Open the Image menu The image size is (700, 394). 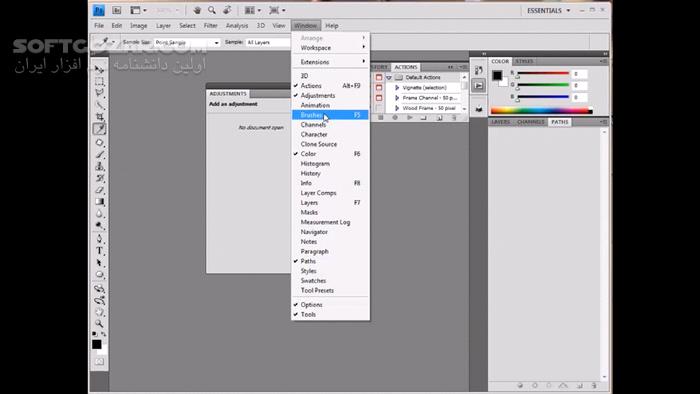138,26
